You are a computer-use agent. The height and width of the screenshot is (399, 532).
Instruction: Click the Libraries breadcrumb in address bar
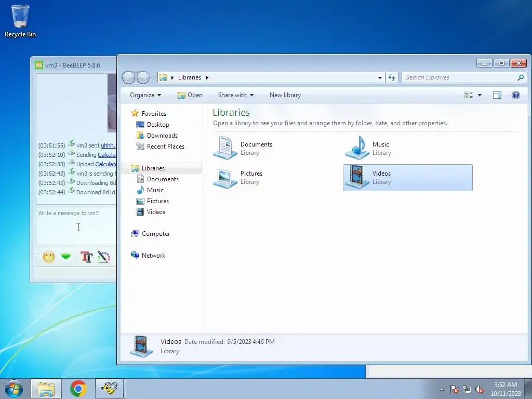189,78
